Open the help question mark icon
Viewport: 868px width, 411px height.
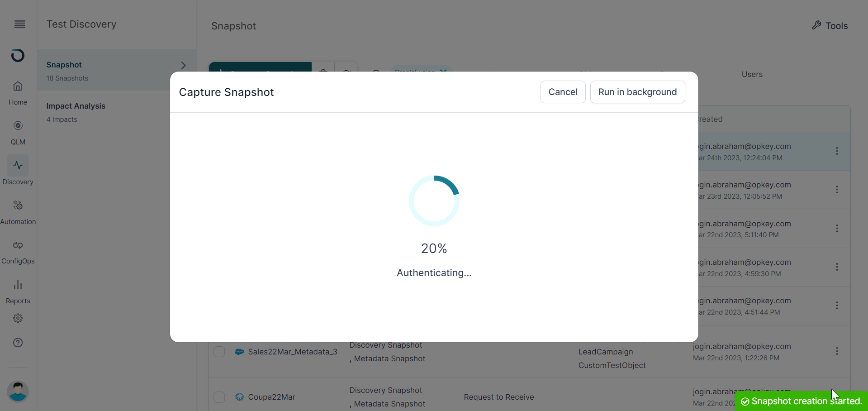18,343
